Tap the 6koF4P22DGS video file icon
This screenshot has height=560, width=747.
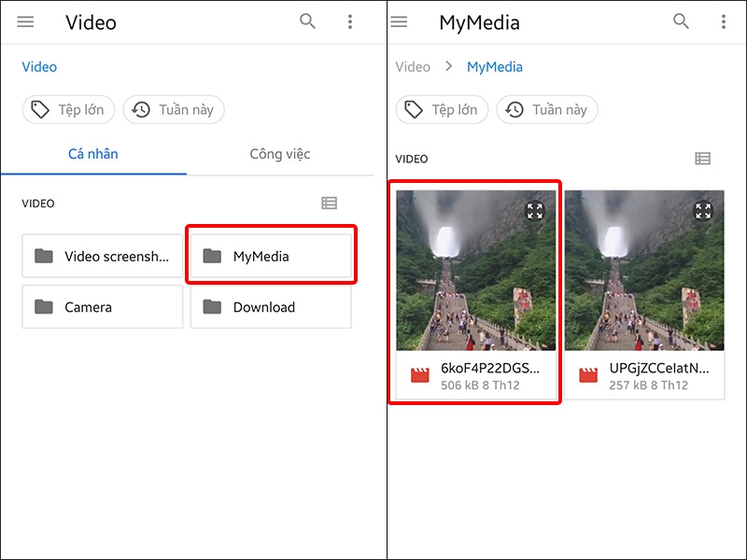[x=419, y=375]
